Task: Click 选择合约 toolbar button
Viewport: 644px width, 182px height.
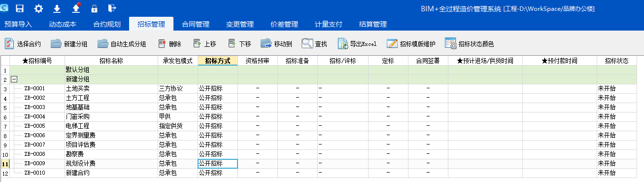Action: (23, 44)
